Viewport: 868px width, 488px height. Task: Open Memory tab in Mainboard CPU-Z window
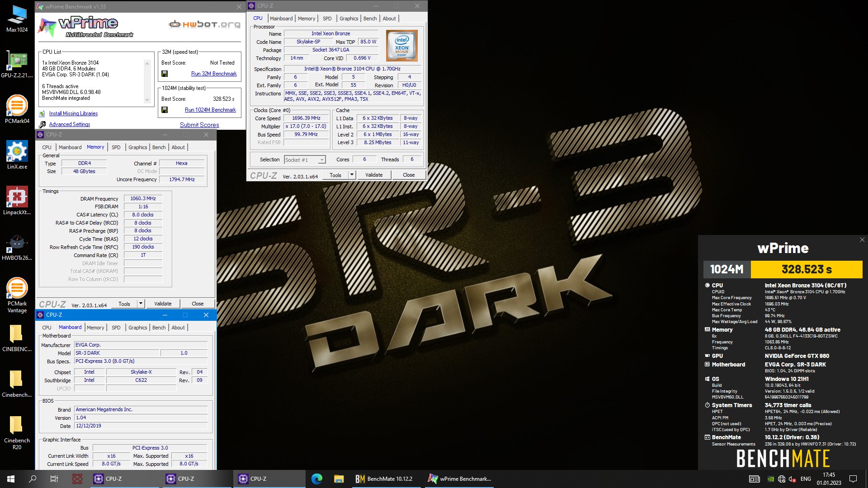(x=95, y=328)
